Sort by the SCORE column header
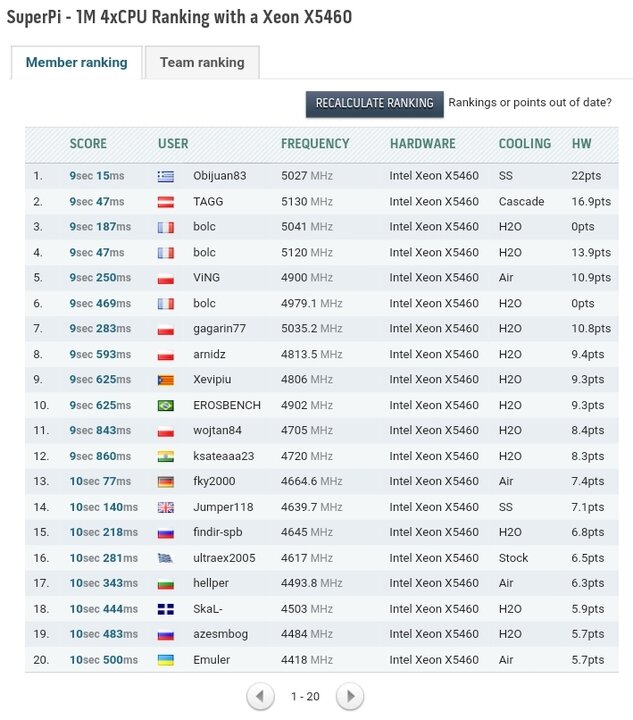 88,144
